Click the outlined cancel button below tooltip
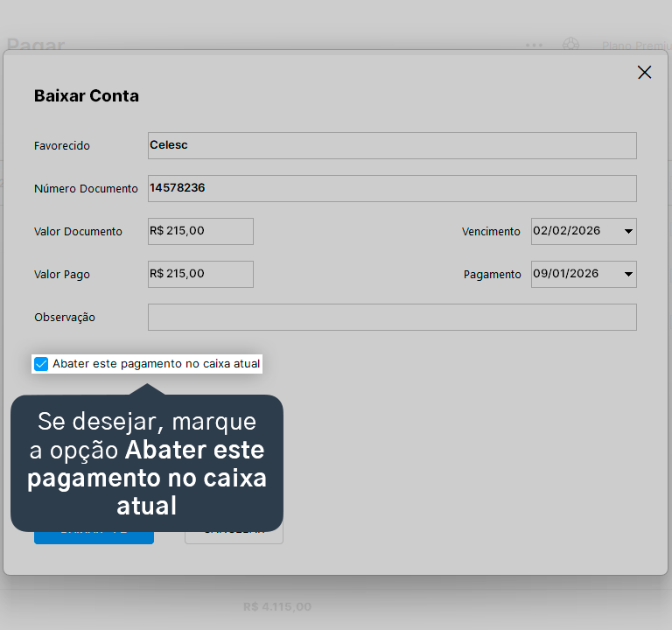Image resolution: width=672 pixels, height=630 pixels. (x=234, y=537)
